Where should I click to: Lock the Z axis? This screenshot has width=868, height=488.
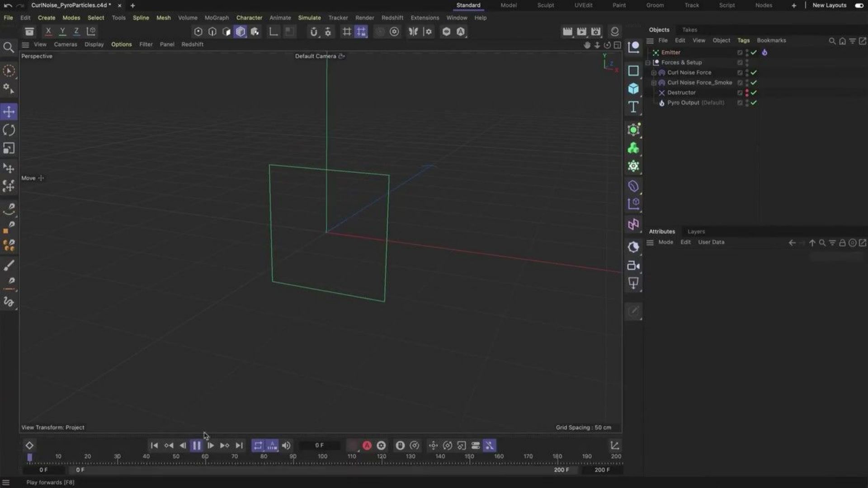(76, 31)
